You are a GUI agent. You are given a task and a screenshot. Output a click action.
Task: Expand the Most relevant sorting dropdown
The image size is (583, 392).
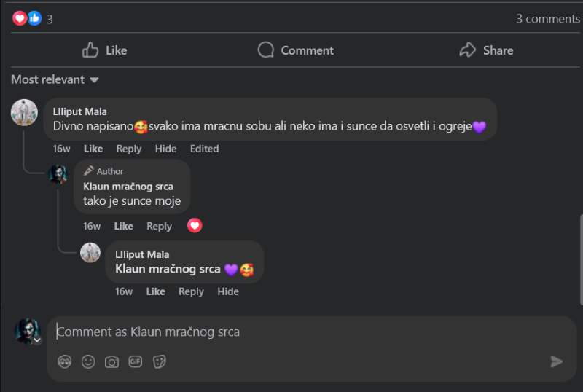[x=55, y=79]
